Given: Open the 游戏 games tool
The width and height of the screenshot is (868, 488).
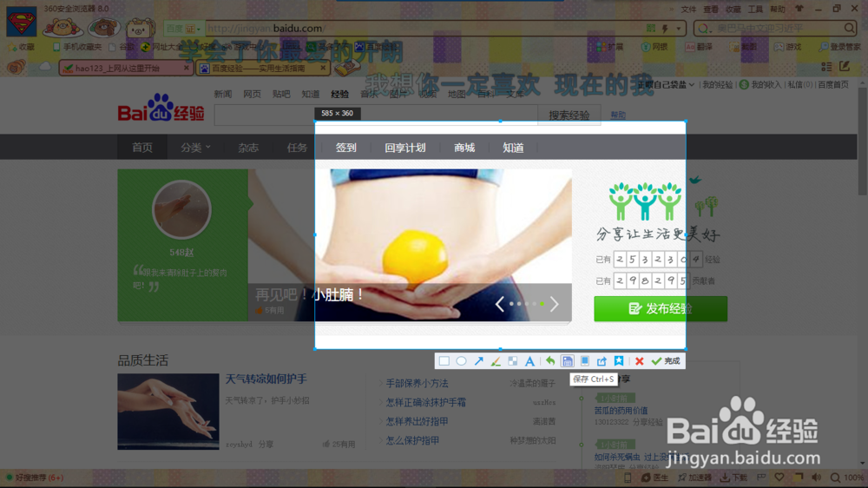Looking at the screenshot, I should (788, 47).
